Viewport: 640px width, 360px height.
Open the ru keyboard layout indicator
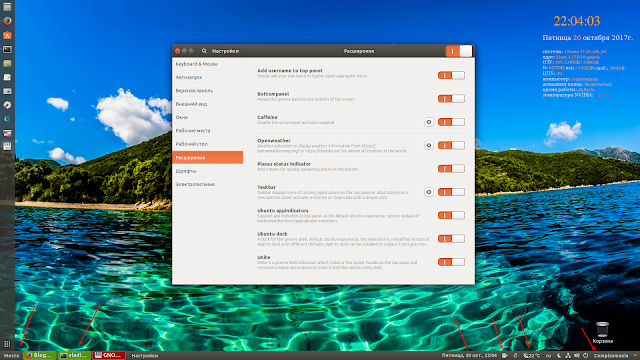(x=548, y=356)
